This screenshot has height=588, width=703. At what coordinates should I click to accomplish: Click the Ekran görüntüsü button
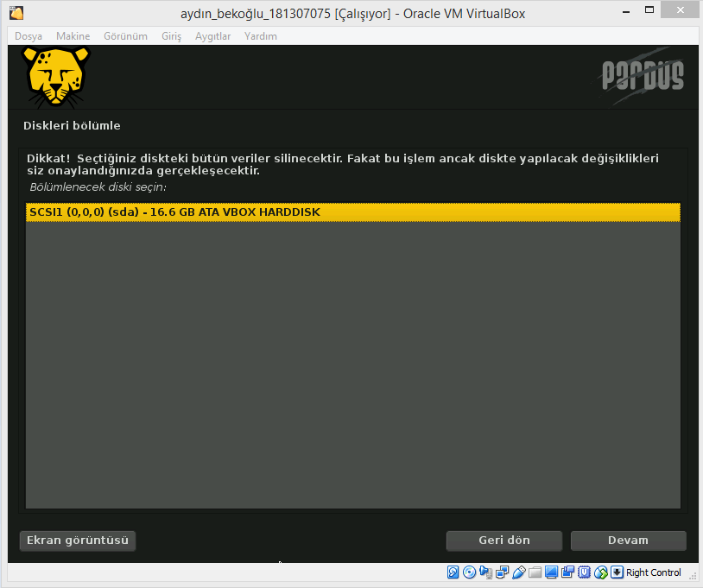click(x=78, y=541)
